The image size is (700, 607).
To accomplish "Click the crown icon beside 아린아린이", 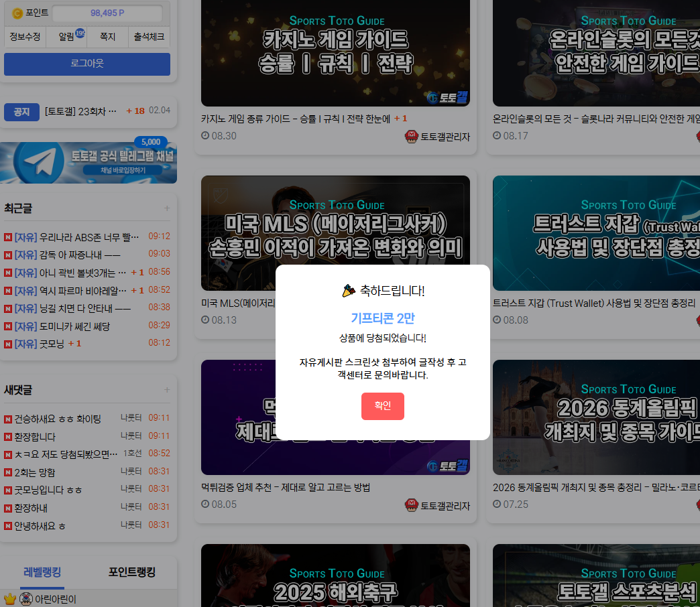I will click(10, 599).
